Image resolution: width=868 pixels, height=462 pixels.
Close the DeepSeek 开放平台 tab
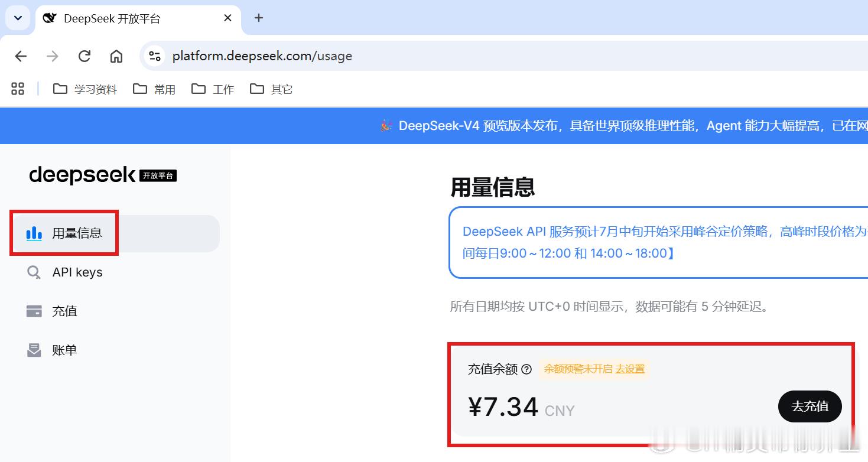tap(227, 18)
